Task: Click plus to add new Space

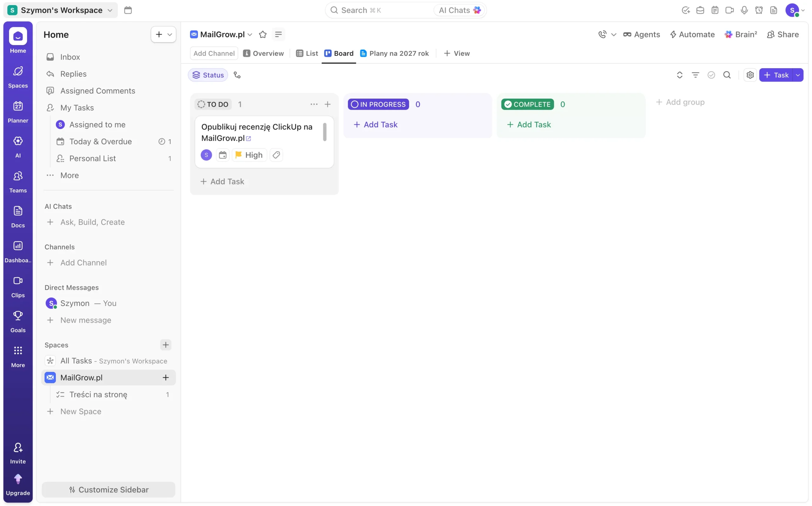Action: point(165,345)
